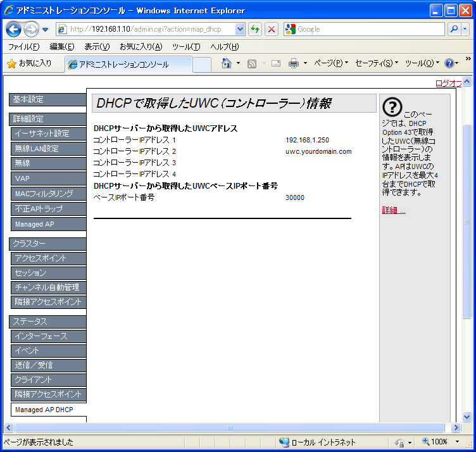
Task: Open ステータス section in sidebar
Action: [x=47, y=322]
